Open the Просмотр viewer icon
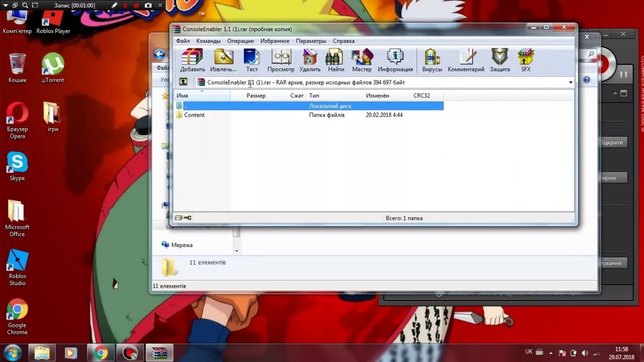Image resolution: width=644 pixels, height=362 pixels. pyautogui.click(x=281, y=60)
